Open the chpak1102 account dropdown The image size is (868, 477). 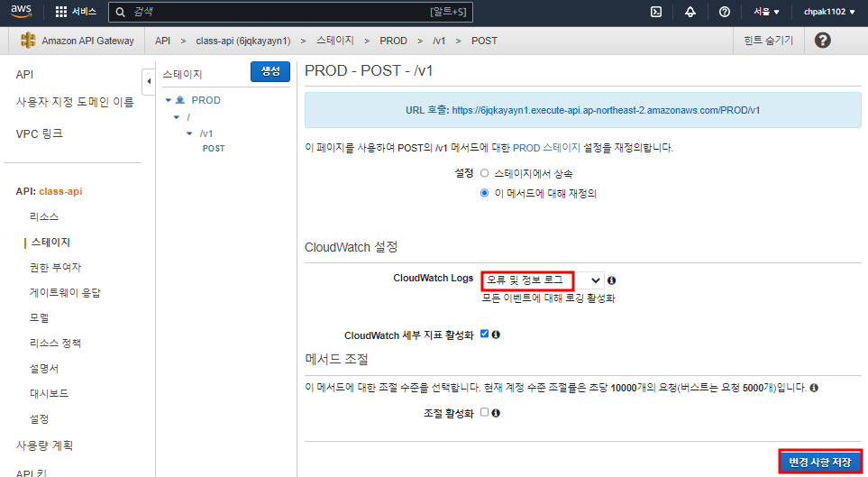tap(829, 12)
